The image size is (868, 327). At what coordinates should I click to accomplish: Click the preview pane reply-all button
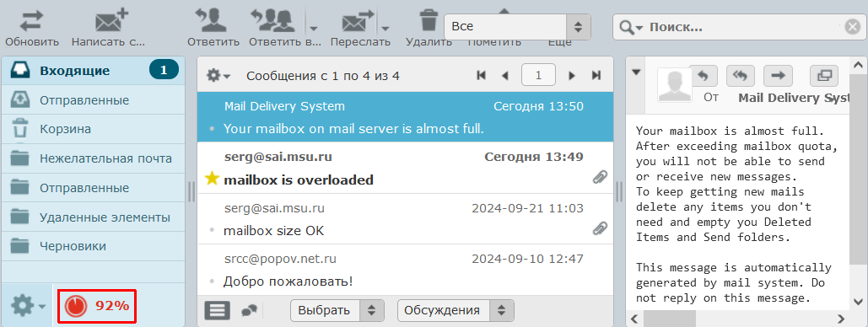(x=740, y=76)
